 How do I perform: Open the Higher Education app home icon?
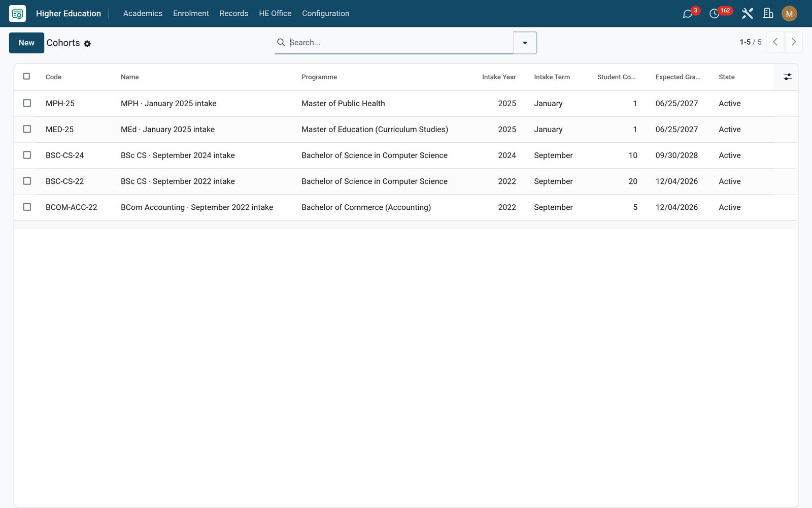[x=17, y=14]
